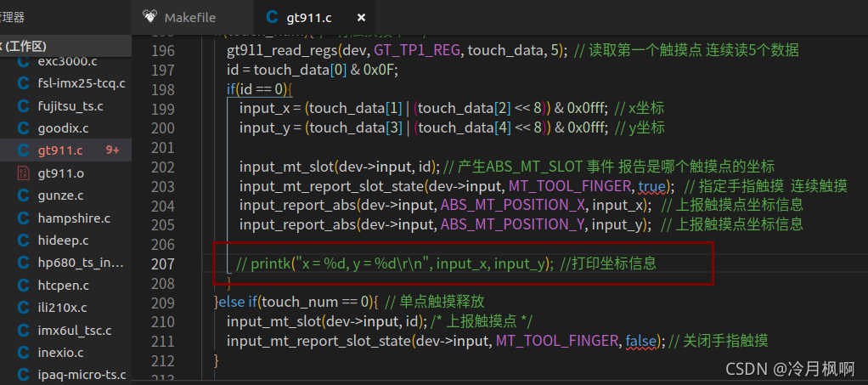Click C file icon beside hideep.c
868x385 pixels.
[x=23, y=241]
